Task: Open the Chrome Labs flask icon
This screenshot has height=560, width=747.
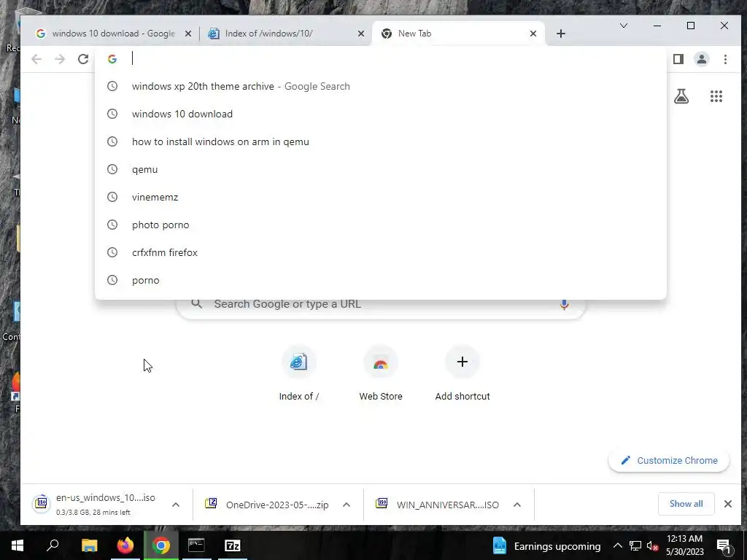Action: pos(681,96)
